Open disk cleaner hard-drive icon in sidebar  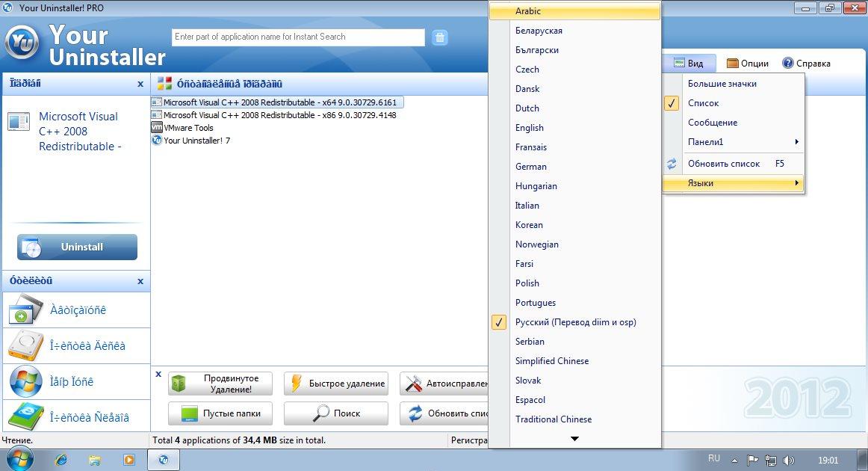pos(25,345)
